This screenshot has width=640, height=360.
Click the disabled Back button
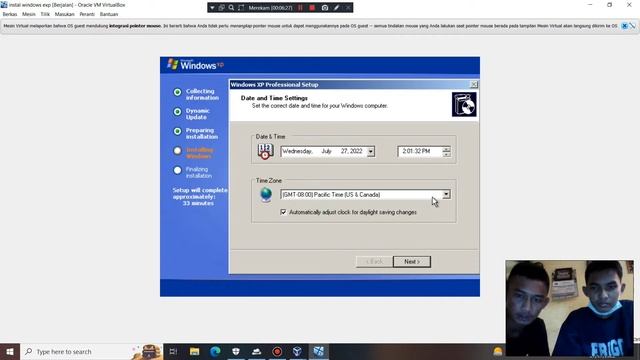(374, 262)
